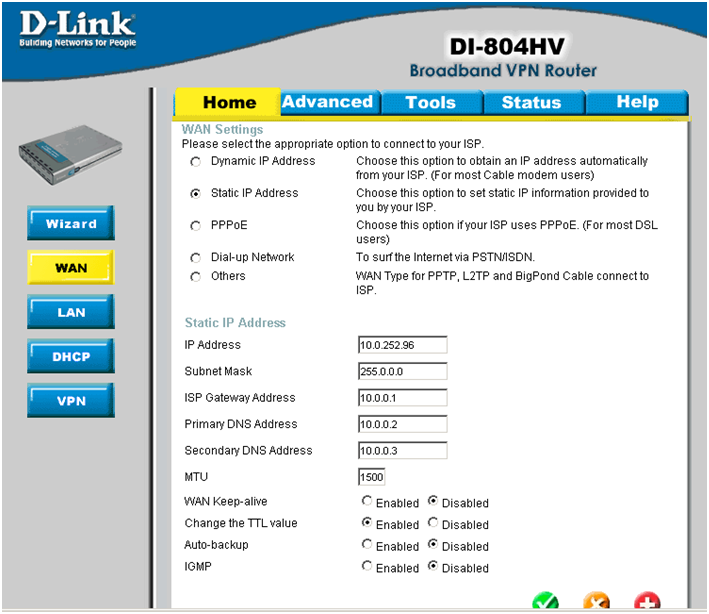This screenshot has height=614, width=709.
Task: Click the router device image
Action: [70, 155]
